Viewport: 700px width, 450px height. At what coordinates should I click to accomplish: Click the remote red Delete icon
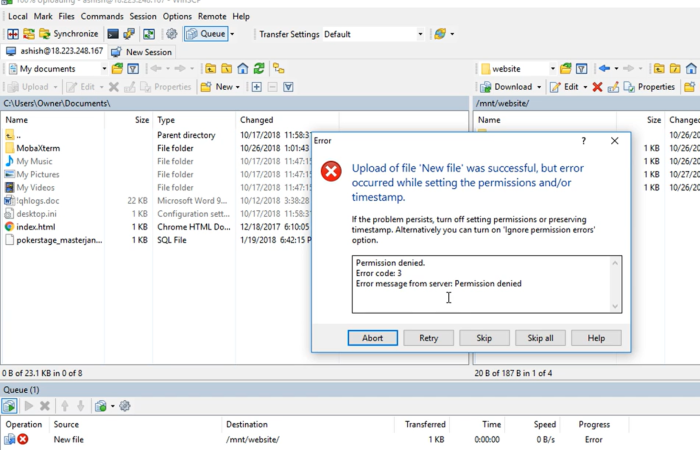(597, 87)
